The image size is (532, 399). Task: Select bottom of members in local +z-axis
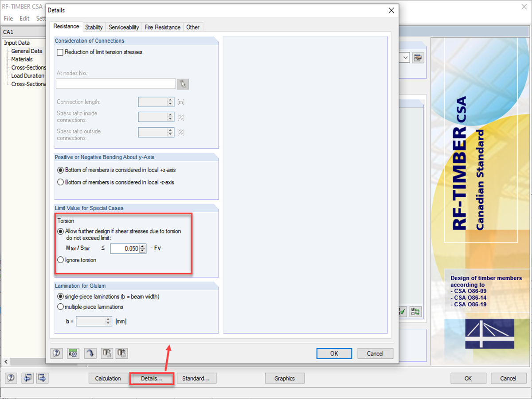(x=61, y=170)
